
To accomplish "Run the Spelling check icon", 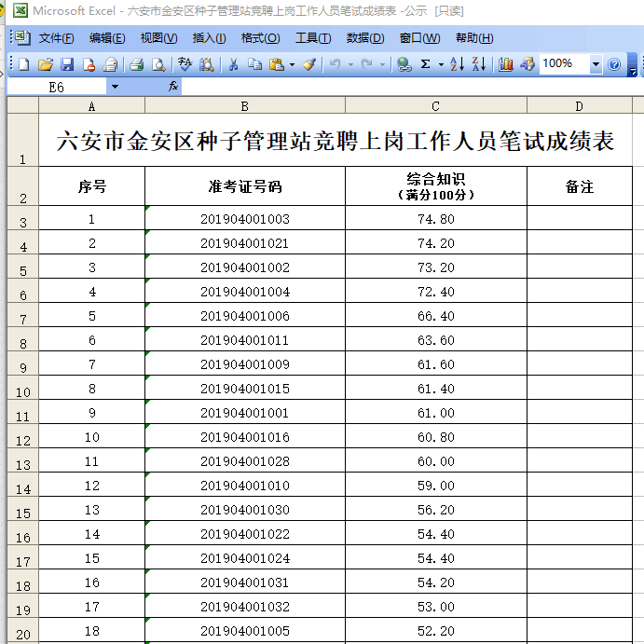I will pos(185,64).
